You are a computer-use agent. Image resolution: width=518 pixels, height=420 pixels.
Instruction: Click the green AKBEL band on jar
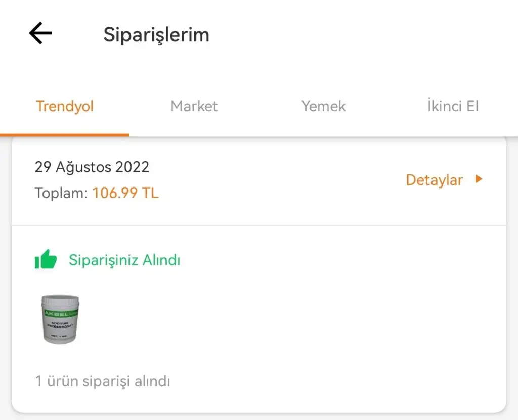click(x=60, y=311)
